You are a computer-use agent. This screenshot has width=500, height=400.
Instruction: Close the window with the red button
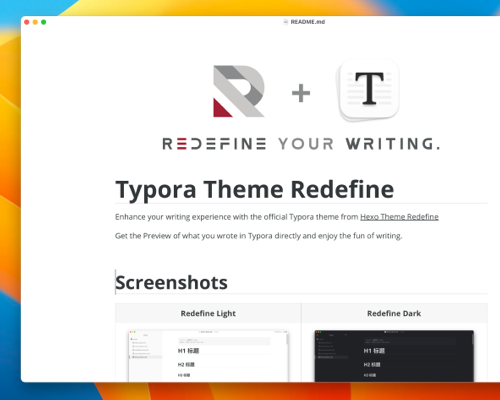[x=27, y=22]
